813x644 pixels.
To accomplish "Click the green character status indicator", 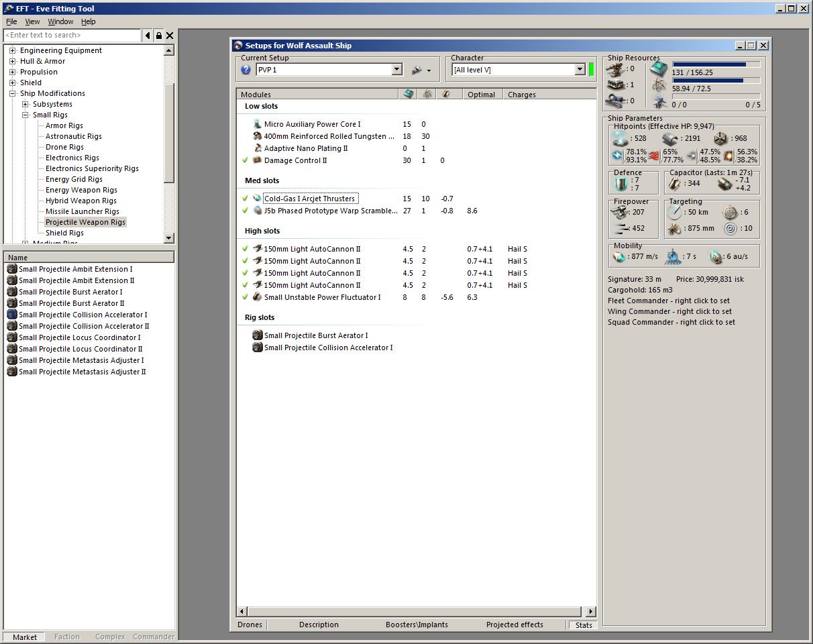I will point(592,69).
